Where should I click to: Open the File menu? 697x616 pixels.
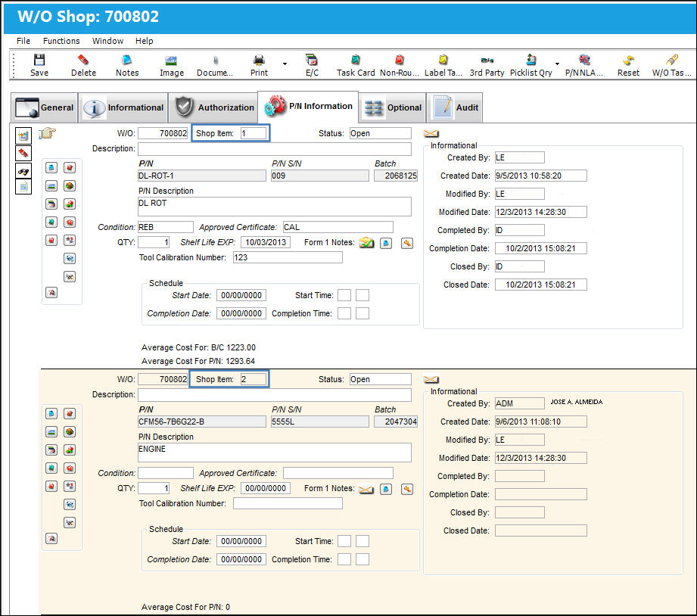coord(23,41)
